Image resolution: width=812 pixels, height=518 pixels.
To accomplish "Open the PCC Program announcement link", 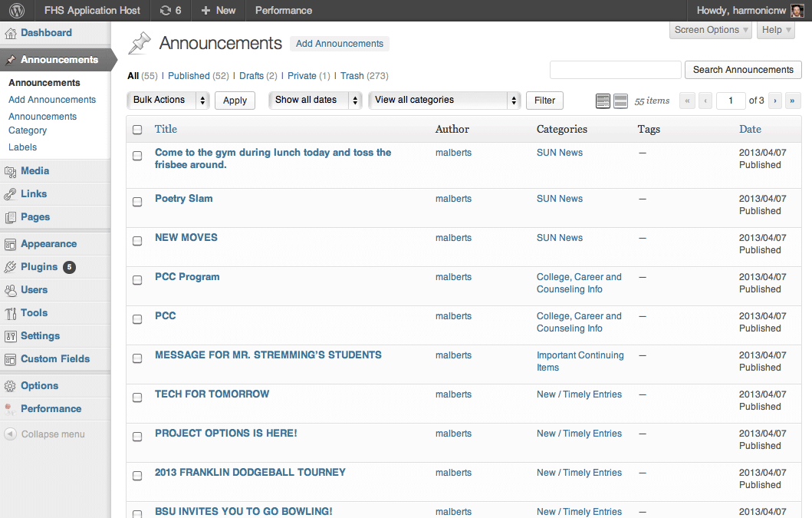I will 187,277.
